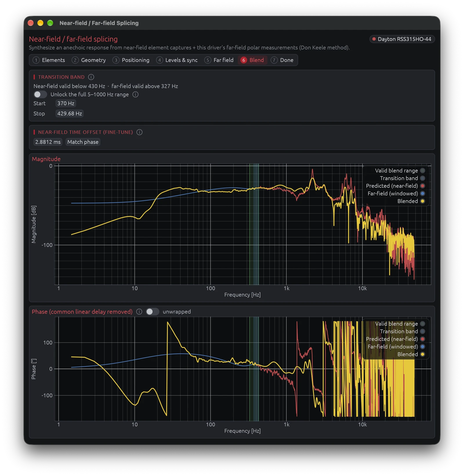Toggle Unlock the full 5–1000 Hz range
Viewport: 464px width, 476px height.
(40, 94)
